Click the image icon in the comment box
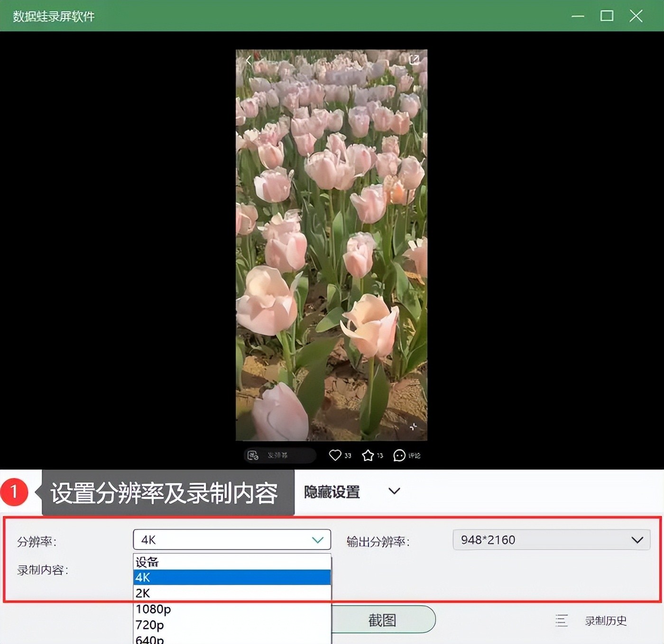This screenshot has width=664, height=644. tap(253, 455)
